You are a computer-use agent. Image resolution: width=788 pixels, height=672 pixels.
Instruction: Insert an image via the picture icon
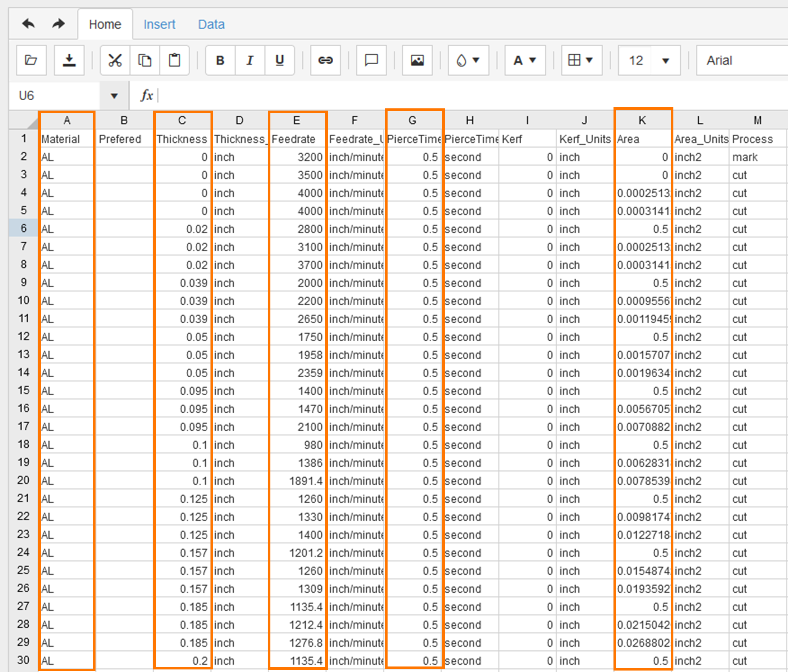[417, 60]
